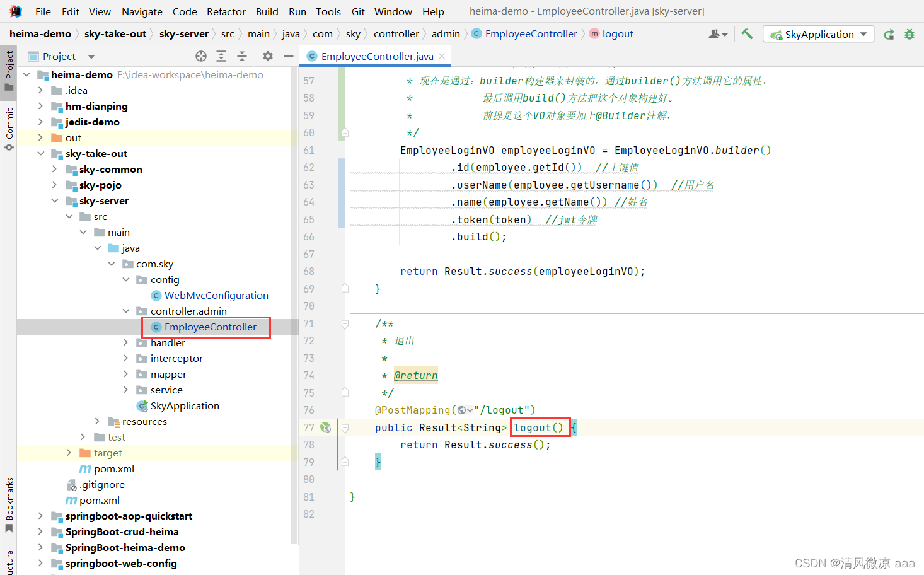Open the File menu
This screenshot has height=575, width=924.
(x=43, y=11)
